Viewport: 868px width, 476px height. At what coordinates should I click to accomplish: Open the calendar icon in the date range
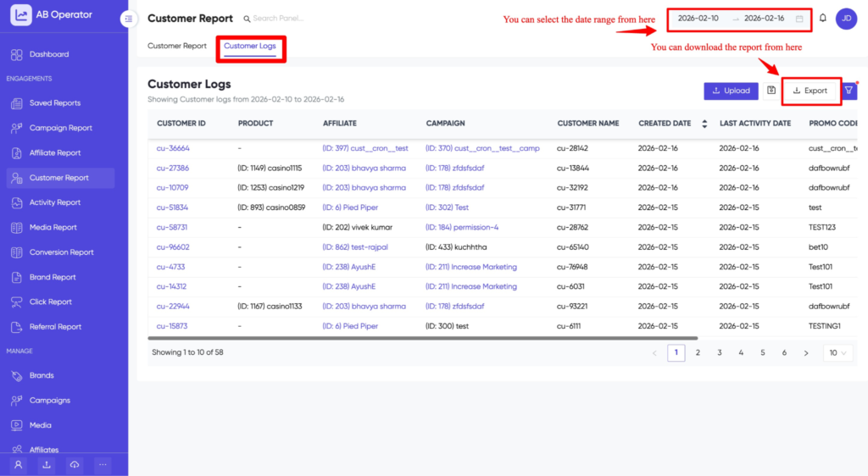pos(799,19)
